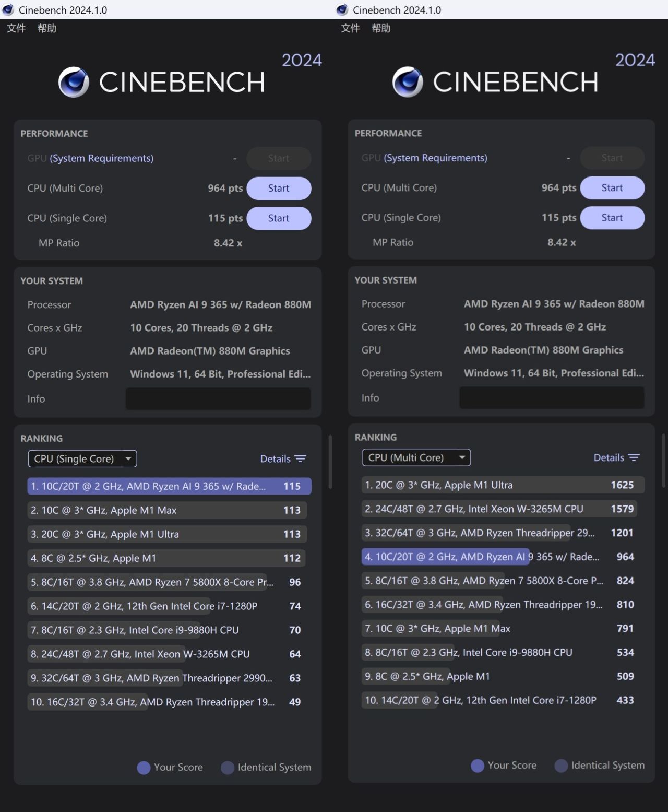The height and width of the screenshot is (812, 668).
Task: Open the Details link in the left window ranking
Action: (x=276, y=458)
